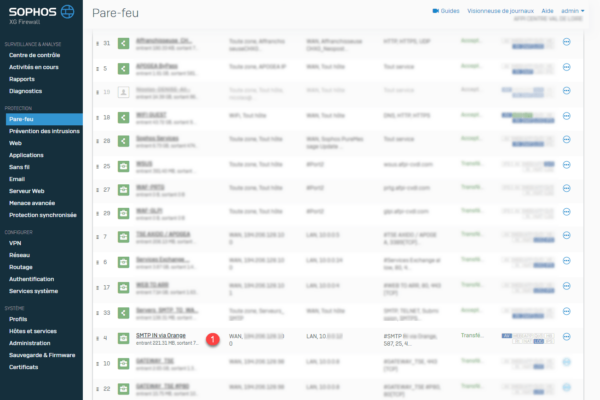Click the business rule icon of rule 22
The height and width of the screenshot is (400, 600).
coord(123,389)
